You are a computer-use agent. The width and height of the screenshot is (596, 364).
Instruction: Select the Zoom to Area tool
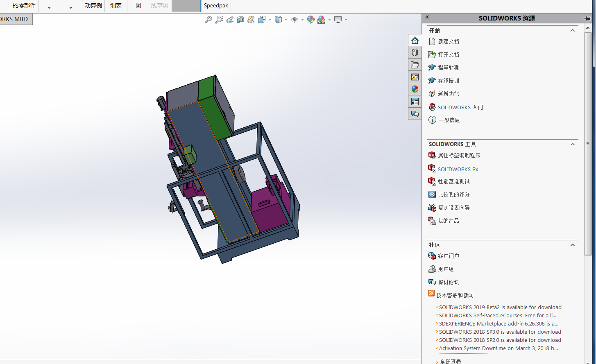(219, 20)
